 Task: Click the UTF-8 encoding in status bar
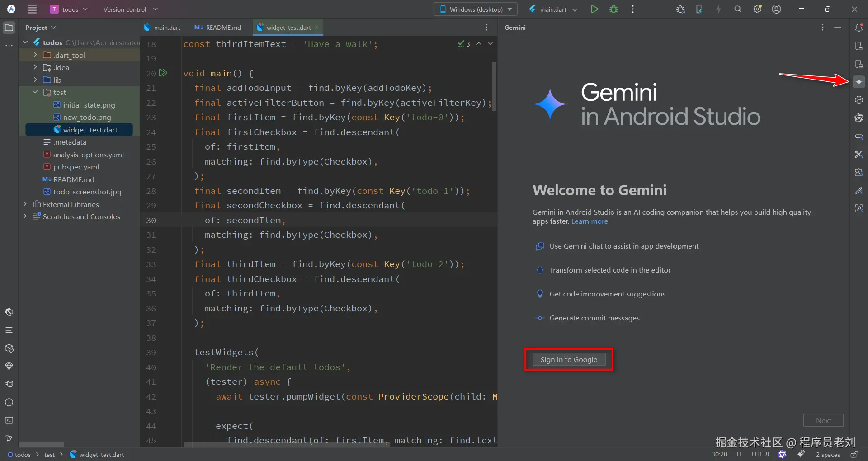click(x=760, y=454)
